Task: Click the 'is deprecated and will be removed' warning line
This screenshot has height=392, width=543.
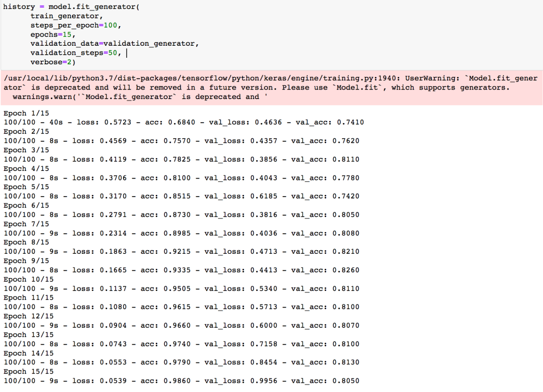Action: (256, 87)
